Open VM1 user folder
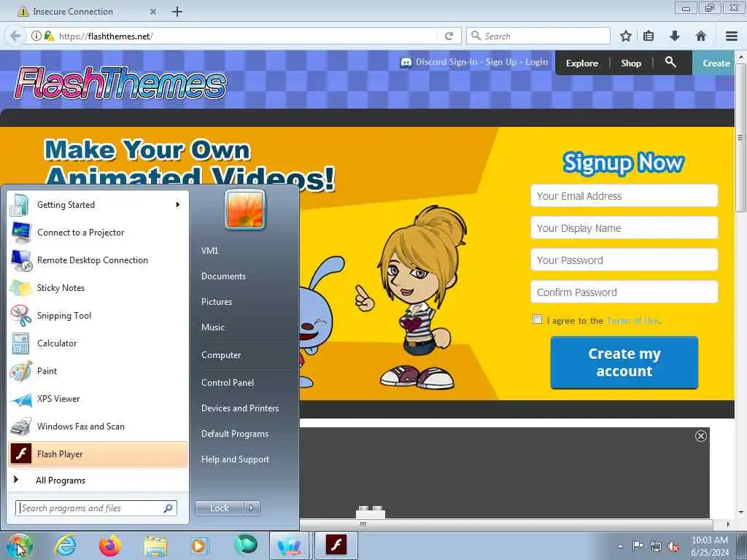The width and height of the screenshot is (747, 560). tap(209, 251)
